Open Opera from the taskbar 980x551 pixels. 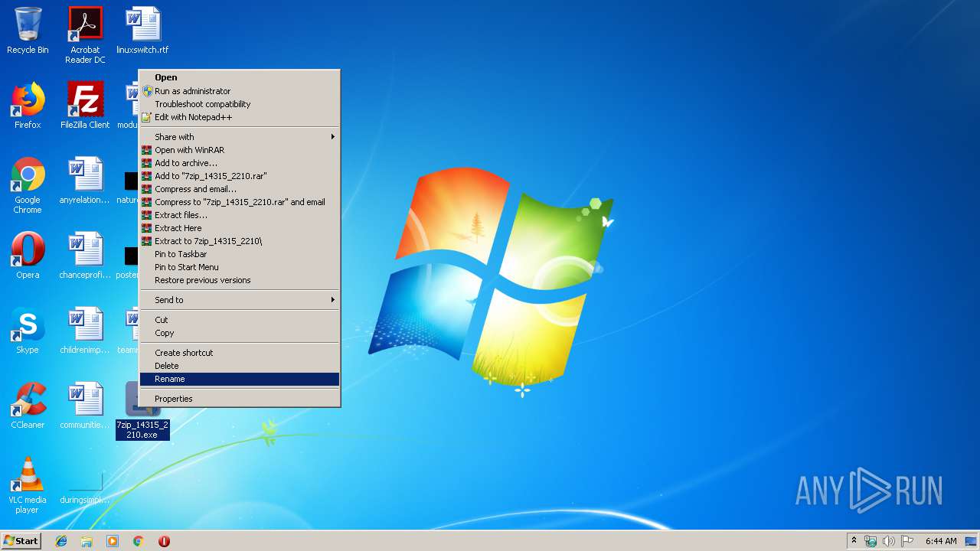tap(164, 541)
